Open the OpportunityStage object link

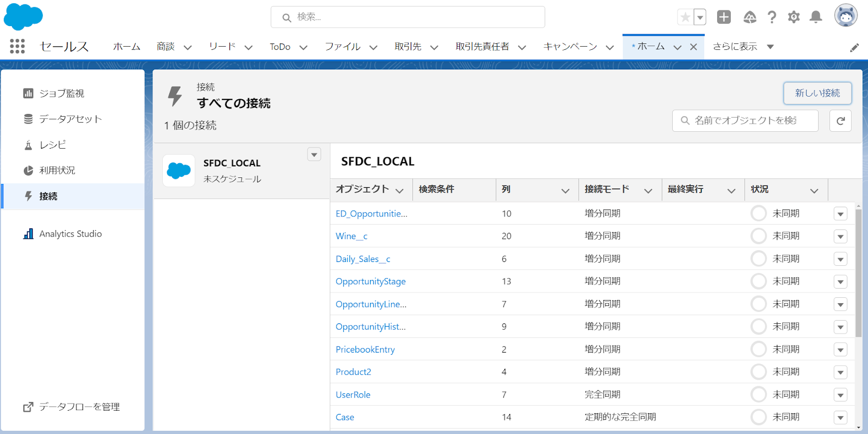371,282
